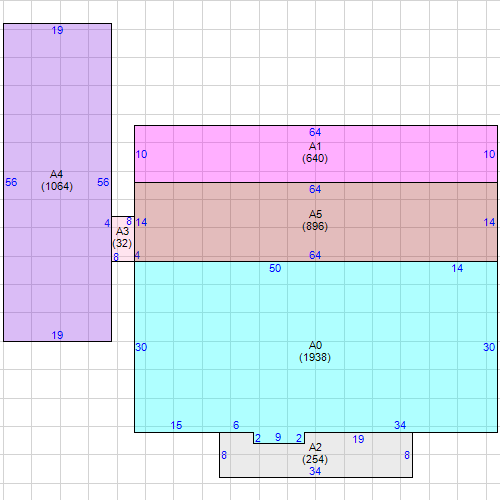Click the 34 dimension on A0 bottom edge
The width and height of the screenshot is (500, 500).
[x=400, y=425]
